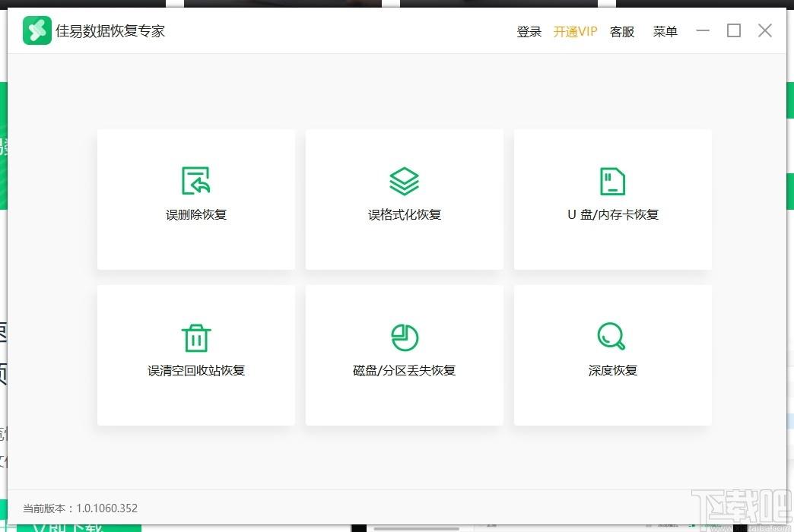Maximize the data recovery window

(x=734, y=30)
